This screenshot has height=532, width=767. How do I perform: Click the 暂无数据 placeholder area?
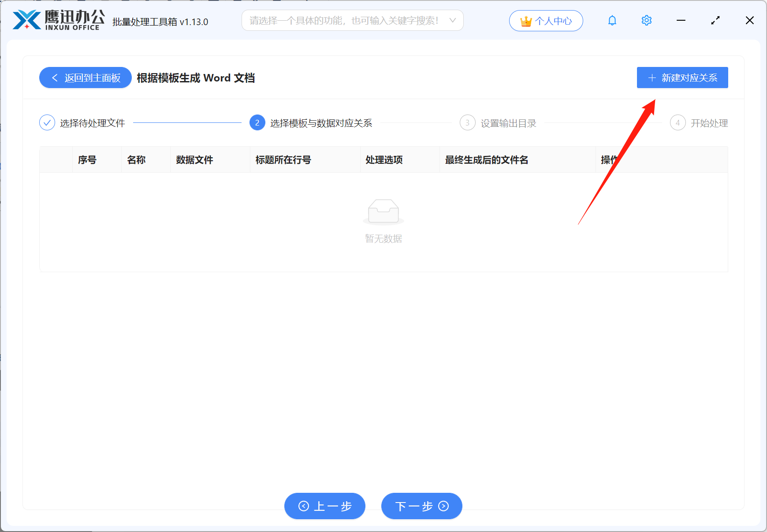pyautogui.click(x=383, y=239)
